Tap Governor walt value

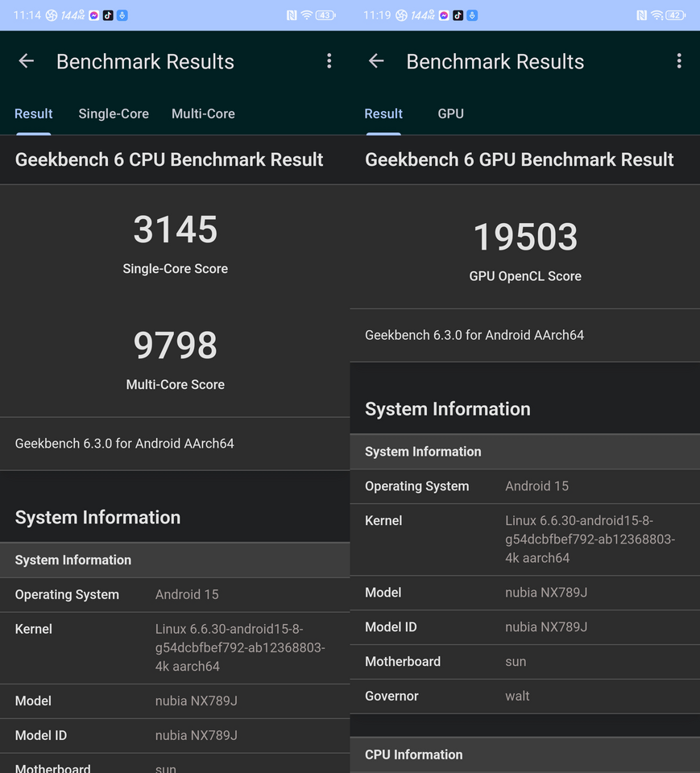(517, 696)
